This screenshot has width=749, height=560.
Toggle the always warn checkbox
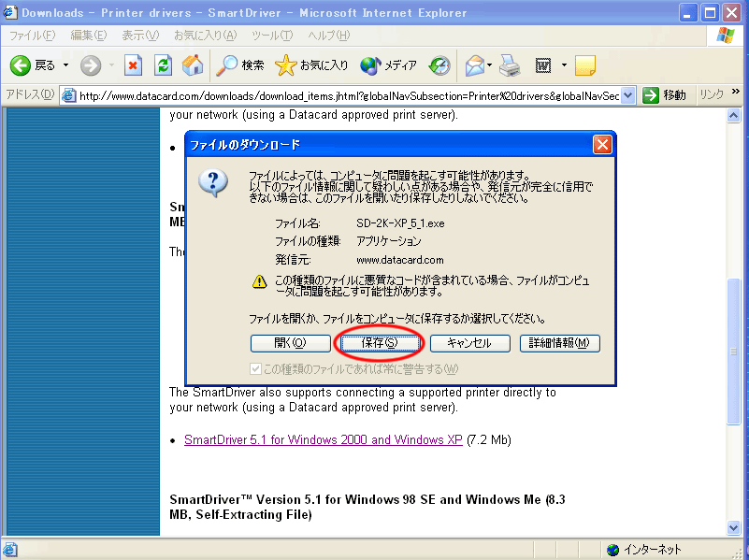pyautogui.click(x=255, y=369)
